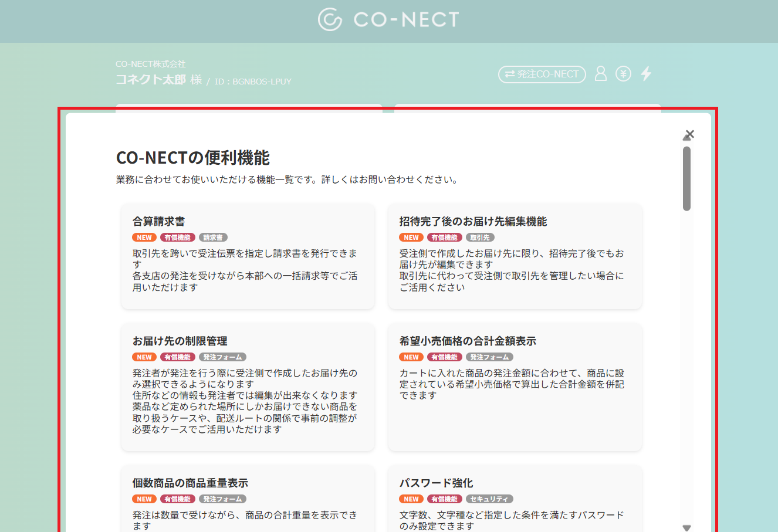Open the user account icon

(600, 73)
